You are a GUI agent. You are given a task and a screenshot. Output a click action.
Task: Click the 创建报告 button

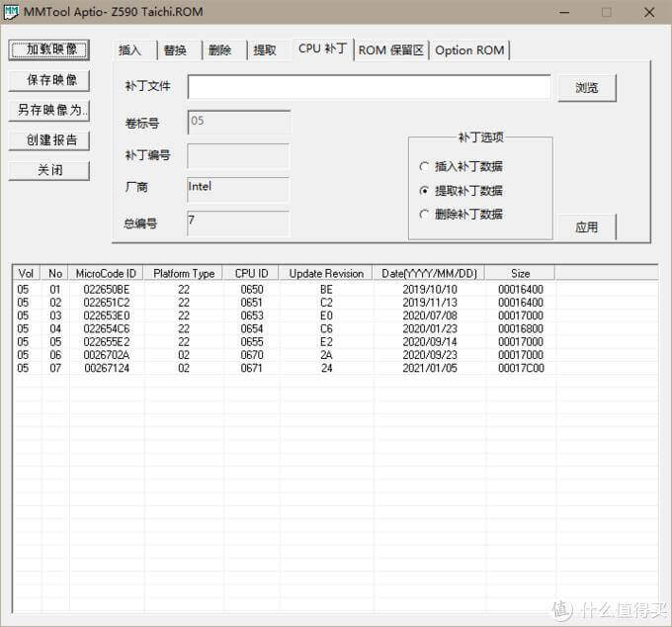pyautogui.click(x=50, y=140)
